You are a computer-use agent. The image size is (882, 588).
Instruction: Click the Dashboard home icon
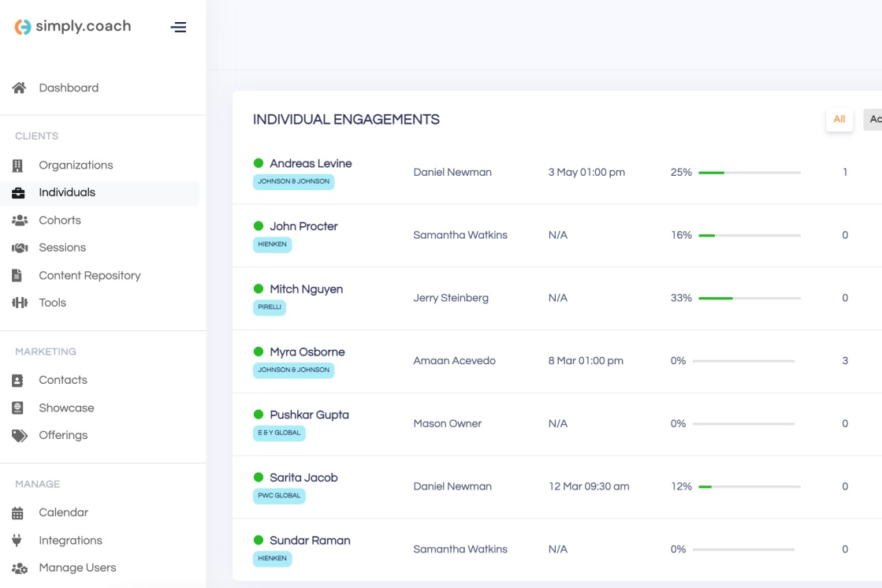coord(19,88)
